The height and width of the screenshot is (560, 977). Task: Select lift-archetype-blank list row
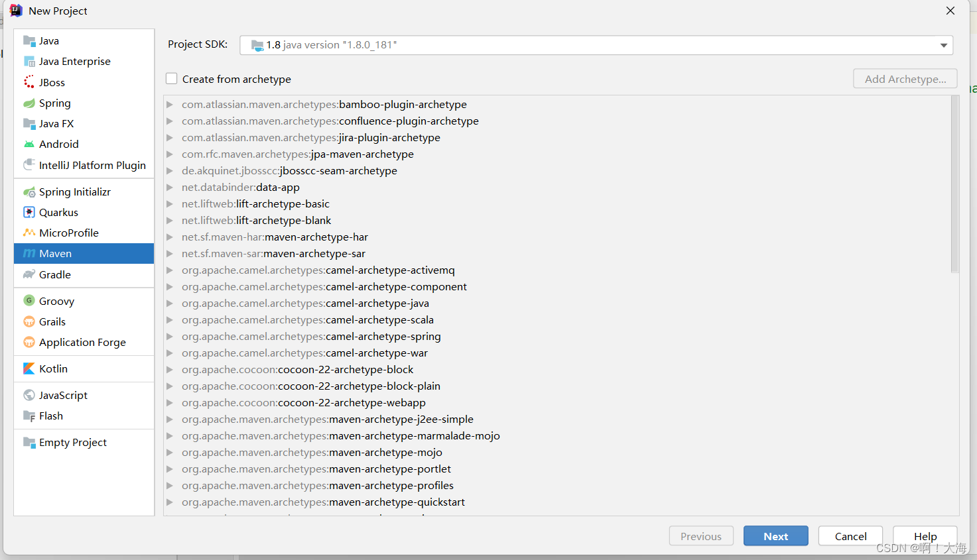click(557, 221)
